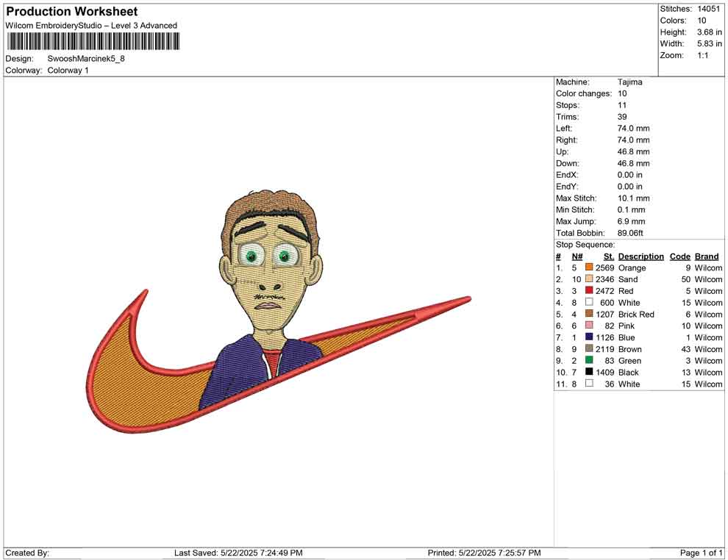Click the 'Colorway 1' value

point(68,70)
